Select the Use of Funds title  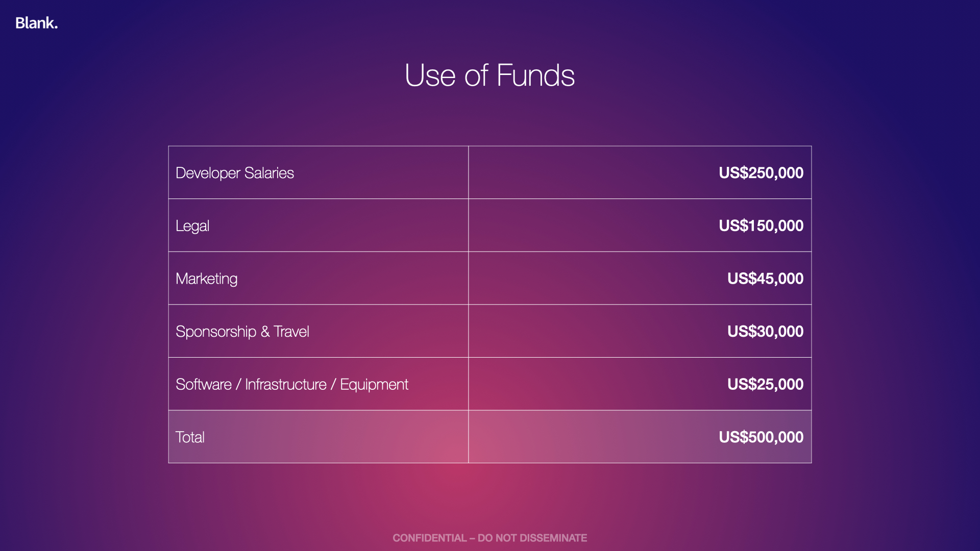click(x=489, y=76)
